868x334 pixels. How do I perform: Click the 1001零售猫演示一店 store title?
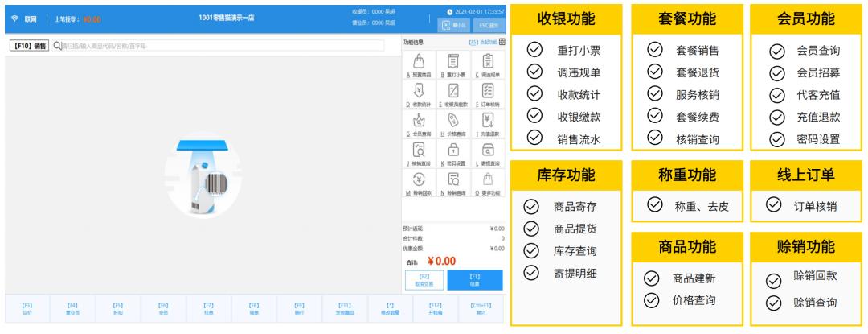[x=227, y=18]
